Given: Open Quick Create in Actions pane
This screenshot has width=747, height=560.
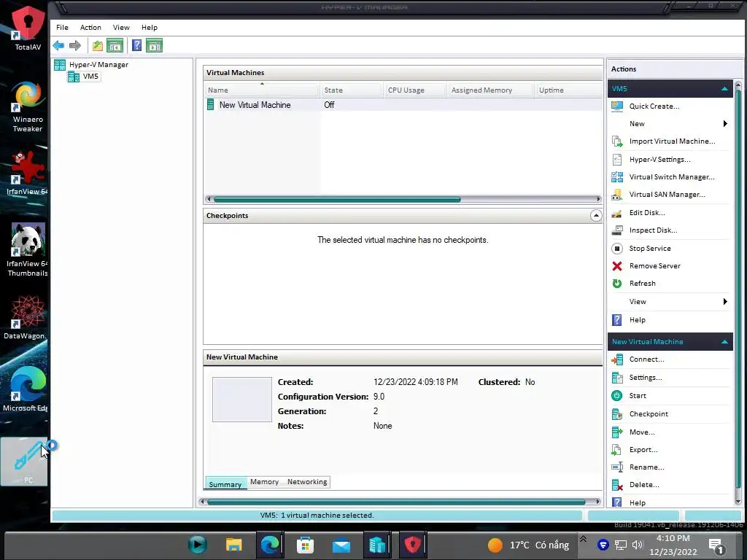Looking at the screenshot, I should click(654, 106).
